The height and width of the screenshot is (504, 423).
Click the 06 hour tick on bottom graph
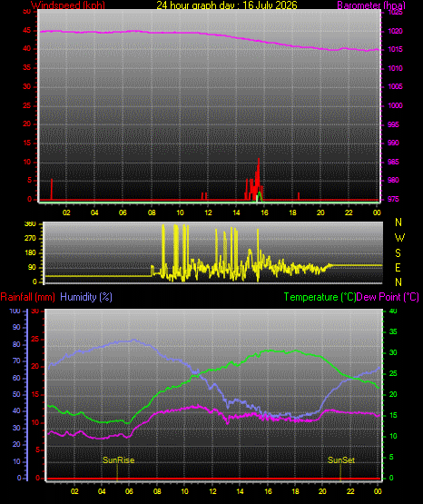coord(129,491)
